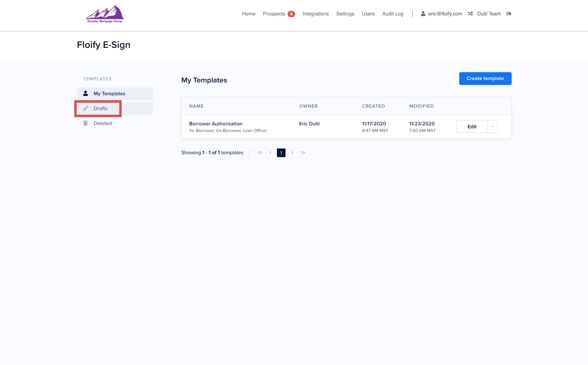Select Deleted in the sidebar
The image size is (588, 365).
(x=115, y=123)
